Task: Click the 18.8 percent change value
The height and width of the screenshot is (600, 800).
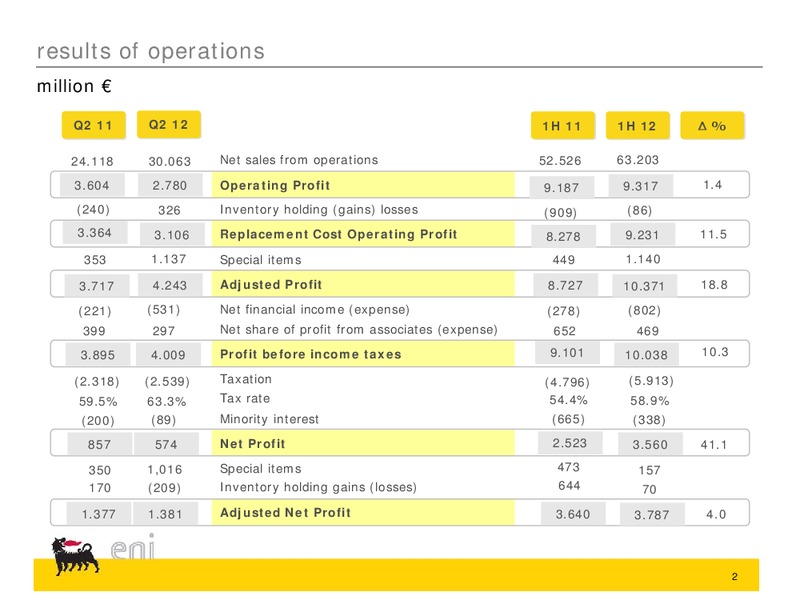Action: (714, 285)
